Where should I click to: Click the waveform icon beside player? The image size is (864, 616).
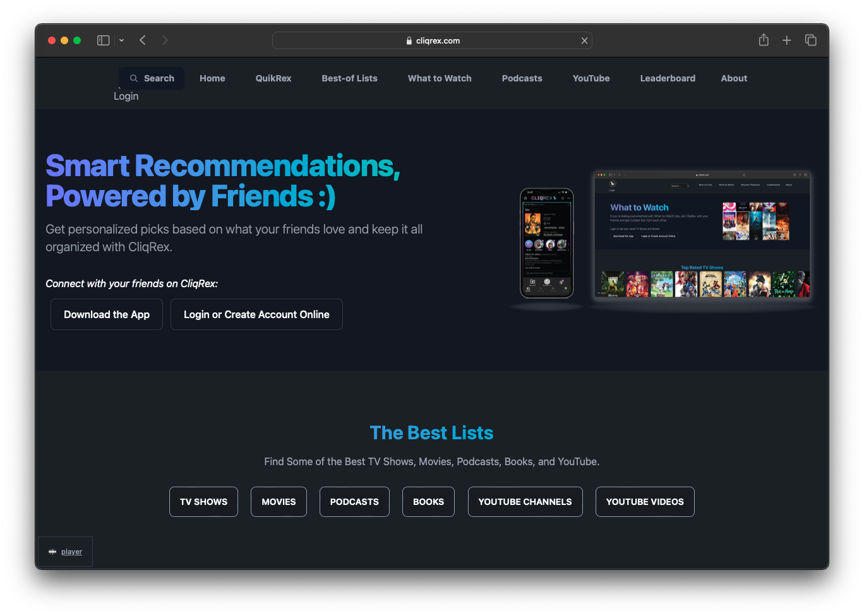pos(52,552)
